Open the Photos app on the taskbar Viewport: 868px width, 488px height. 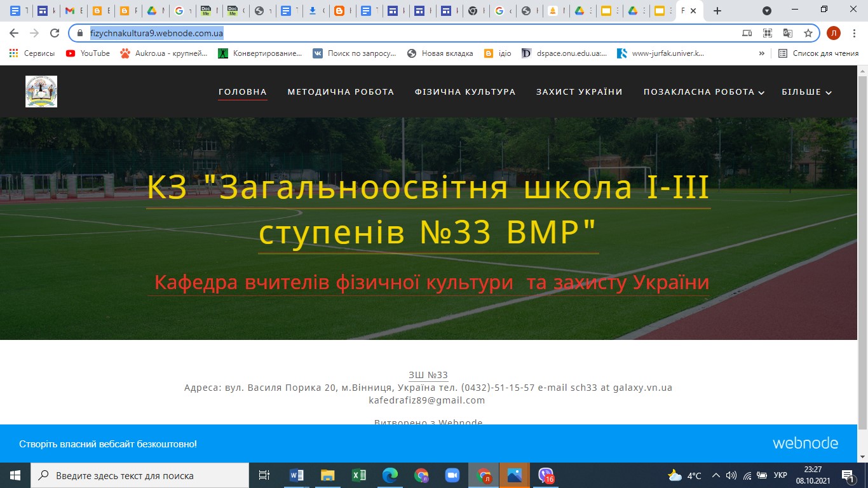tap(515, 475)
